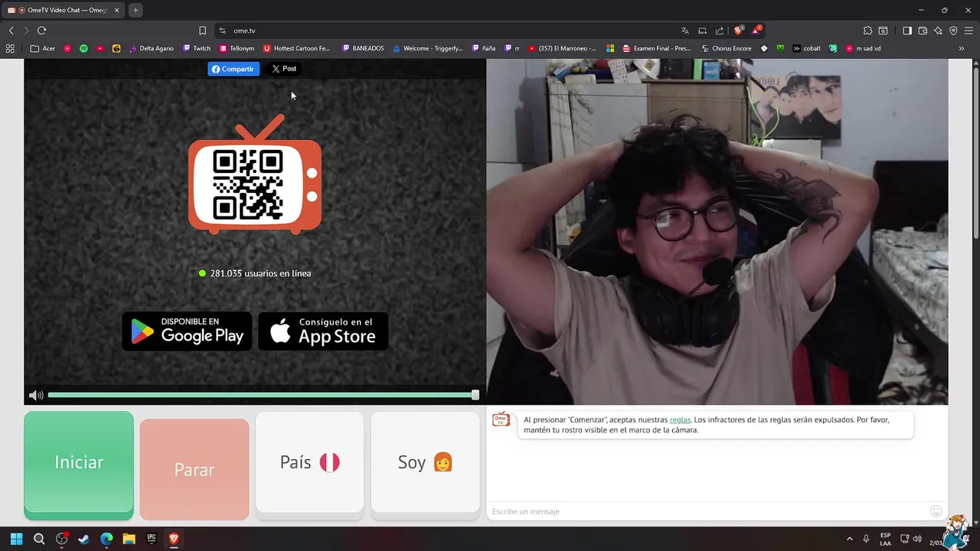The image size is (980, 551).
Task: Open the Hottest Cartoon Fe... bookmark
Action: coord(297,48)
